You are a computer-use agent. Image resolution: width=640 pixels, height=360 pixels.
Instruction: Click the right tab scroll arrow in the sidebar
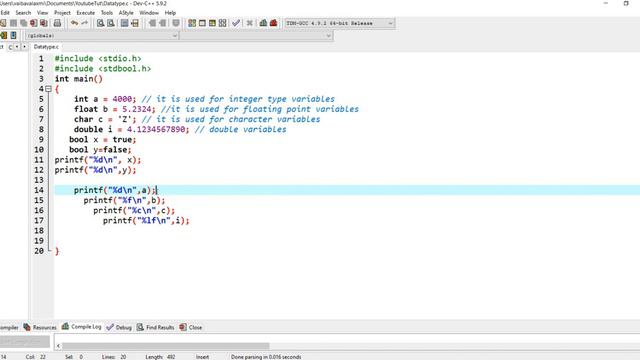tap(24, 47)
